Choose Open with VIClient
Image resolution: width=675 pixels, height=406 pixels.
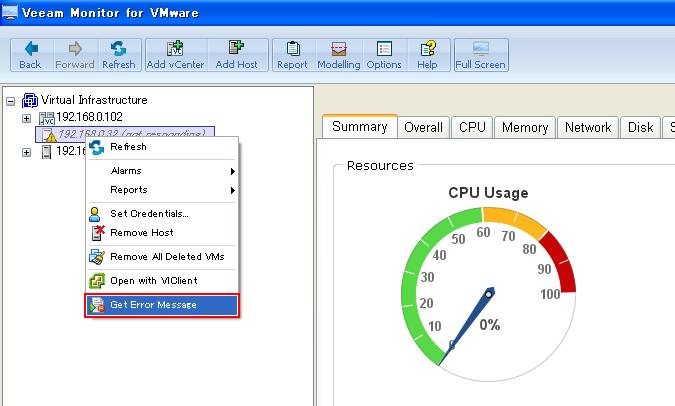coord(162,281)
